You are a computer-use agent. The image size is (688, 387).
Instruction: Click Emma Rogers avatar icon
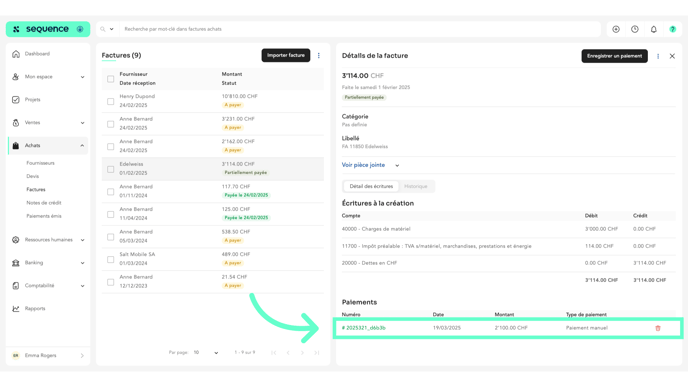pyautogui.click(x=16, y=356)
